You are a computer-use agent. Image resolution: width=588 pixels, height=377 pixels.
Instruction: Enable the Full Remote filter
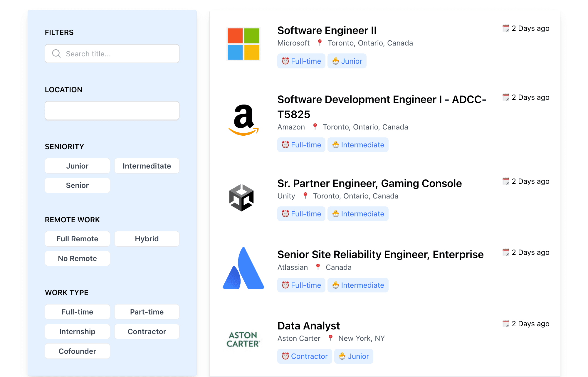[78, 239]
